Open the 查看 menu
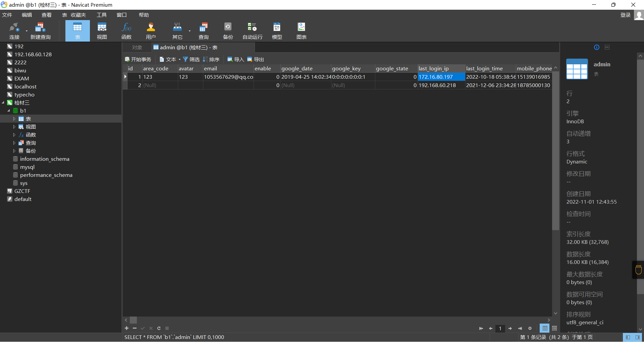 pyautogui.click(x=47, y=15)
